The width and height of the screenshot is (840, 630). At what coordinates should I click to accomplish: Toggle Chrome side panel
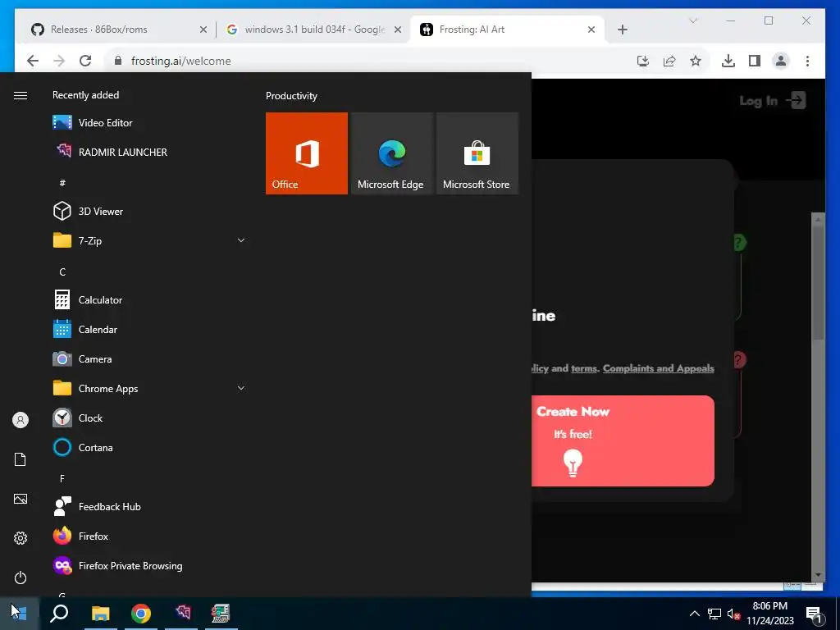[755, 61]
